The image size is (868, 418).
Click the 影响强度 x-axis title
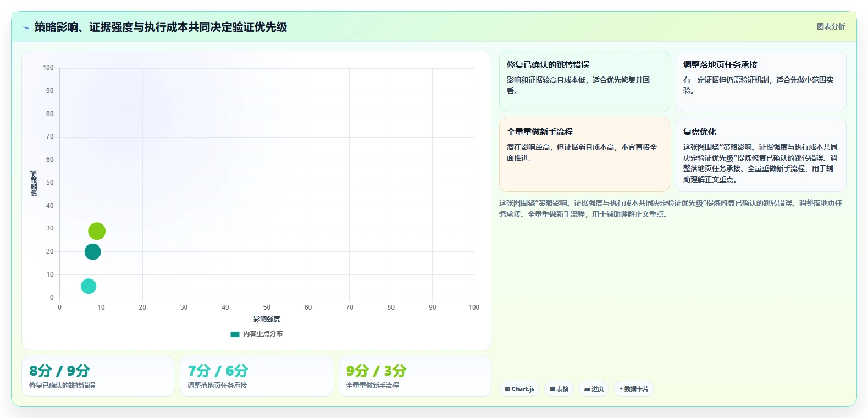click(267, 319)
